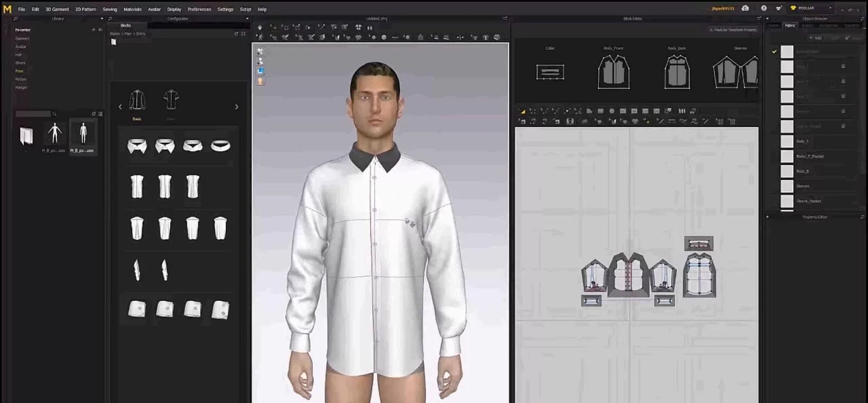Click the Add button in Fabric tab
Viewport: 868px width, 403px height.
[815, 38]
